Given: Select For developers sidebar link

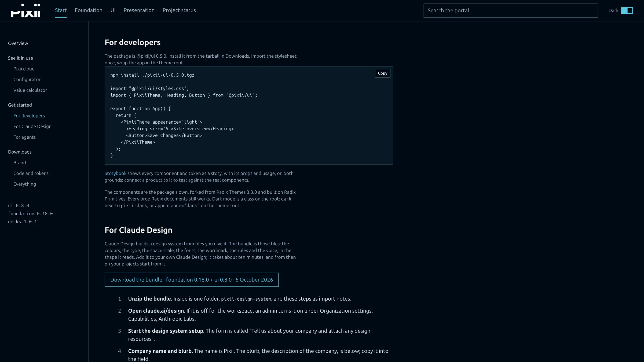Looking at the screenshot, I should (29, 116).
